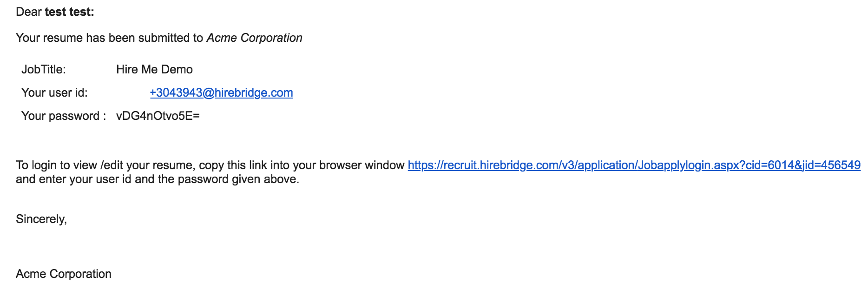Click "and enter your user id" text
Image resolution: width=868 pixels, height=303 pixels.
click(x=73, y=179)
